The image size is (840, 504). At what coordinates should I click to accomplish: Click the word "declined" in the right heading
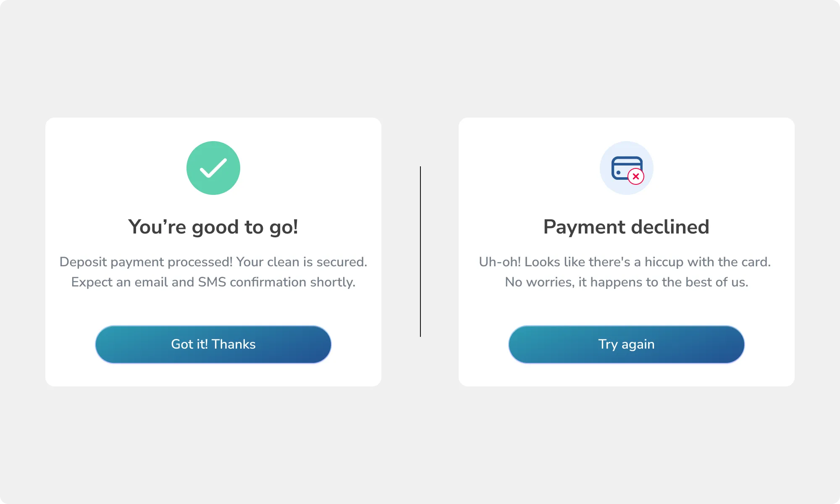[x=670, y=227]
